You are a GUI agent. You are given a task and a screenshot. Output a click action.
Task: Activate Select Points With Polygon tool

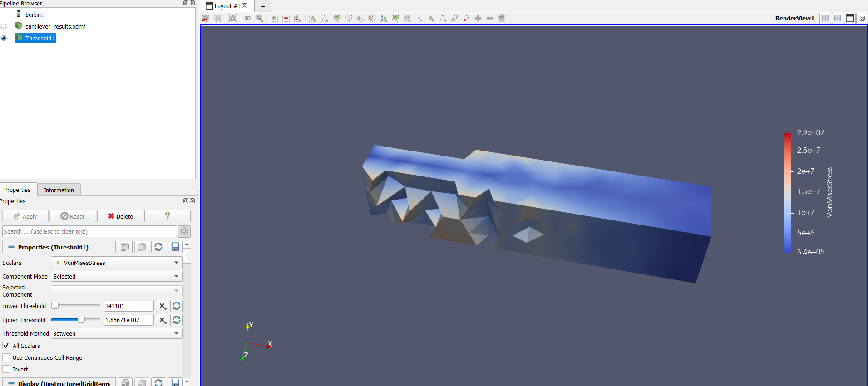[372, 18]
